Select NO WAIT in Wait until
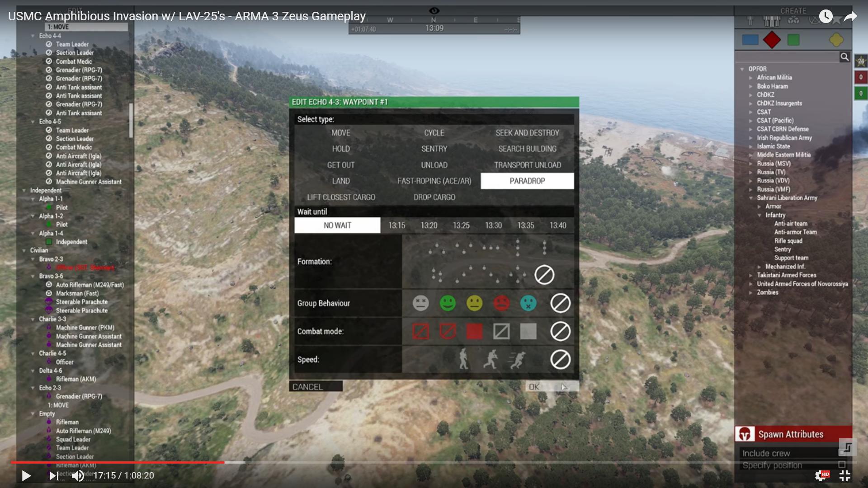The image size is (868, 488). coord(337,225)
